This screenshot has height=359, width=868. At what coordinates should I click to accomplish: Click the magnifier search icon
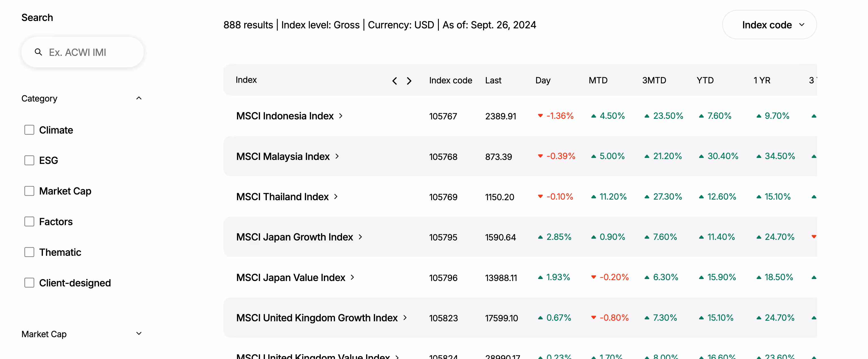point(38,52)
